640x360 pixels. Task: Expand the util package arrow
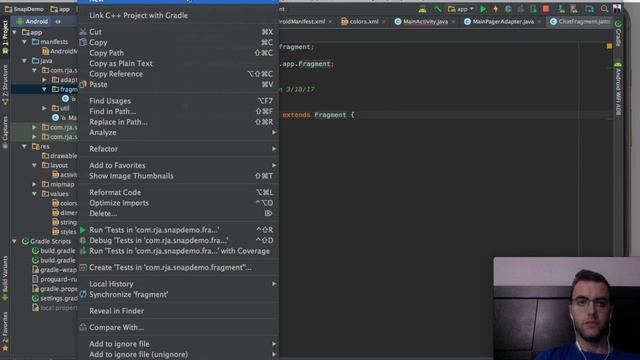tap(44, 108)
